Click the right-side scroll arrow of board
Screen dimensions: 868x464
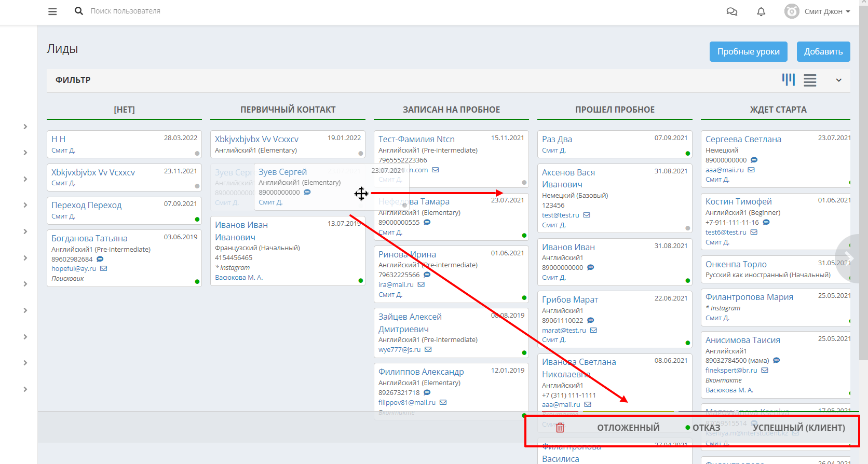[x=849, y=258]
